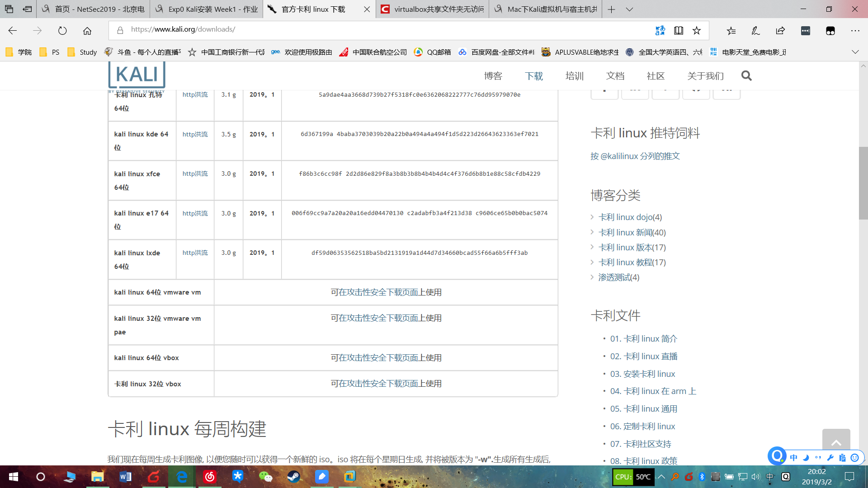The image size is (868, 488).
Task: Click http link for kali linux lxde 64位
Action: 189,253
